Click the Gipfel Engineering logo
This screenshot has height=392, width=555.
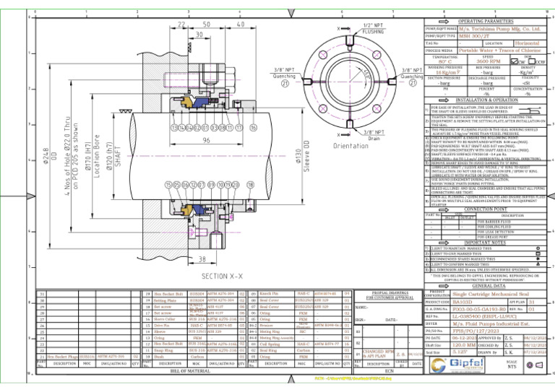coord(457,365)
